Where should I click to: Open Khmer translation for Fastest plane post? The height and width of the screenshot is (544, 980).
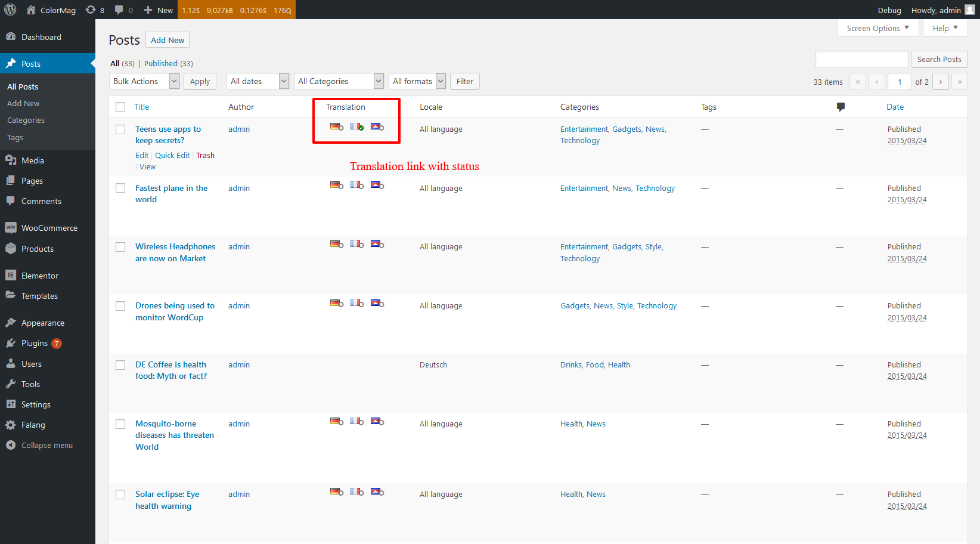pyautogui.click(x=377, y=185)
